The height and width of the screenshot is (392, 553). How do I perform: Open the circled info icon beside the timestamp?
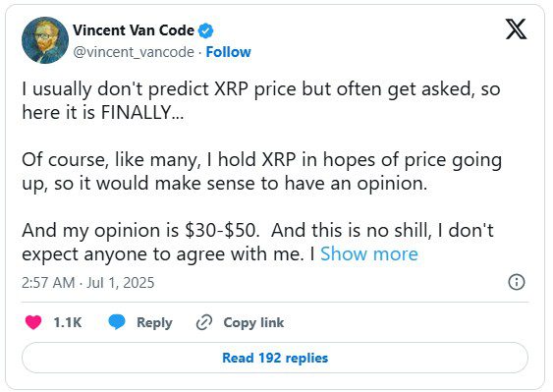[x=517, y=282]
